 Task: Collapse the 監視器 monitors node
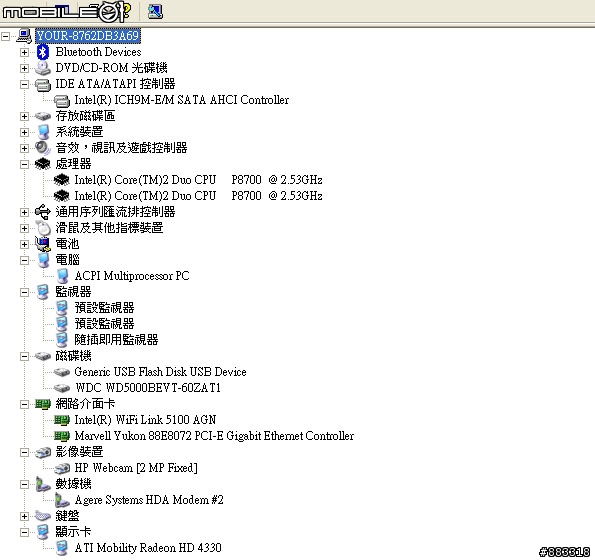tap(24, 292)
